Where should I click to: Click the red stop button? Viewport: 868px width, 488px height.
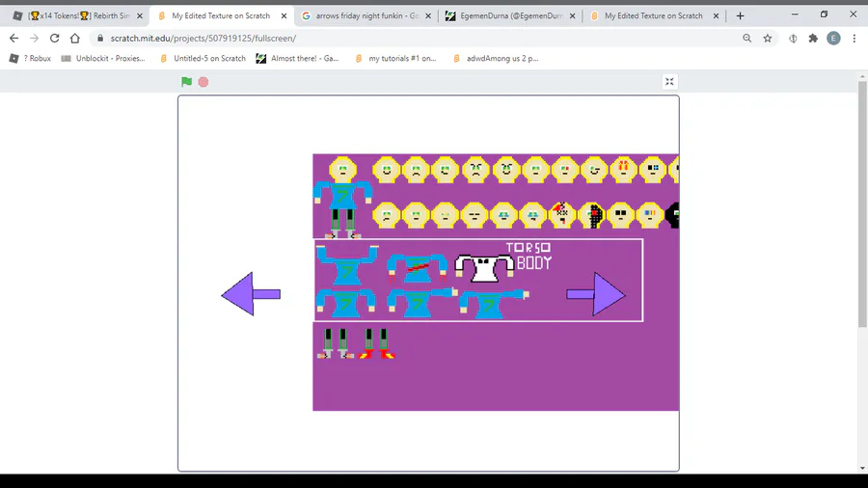tap(203, 82)
